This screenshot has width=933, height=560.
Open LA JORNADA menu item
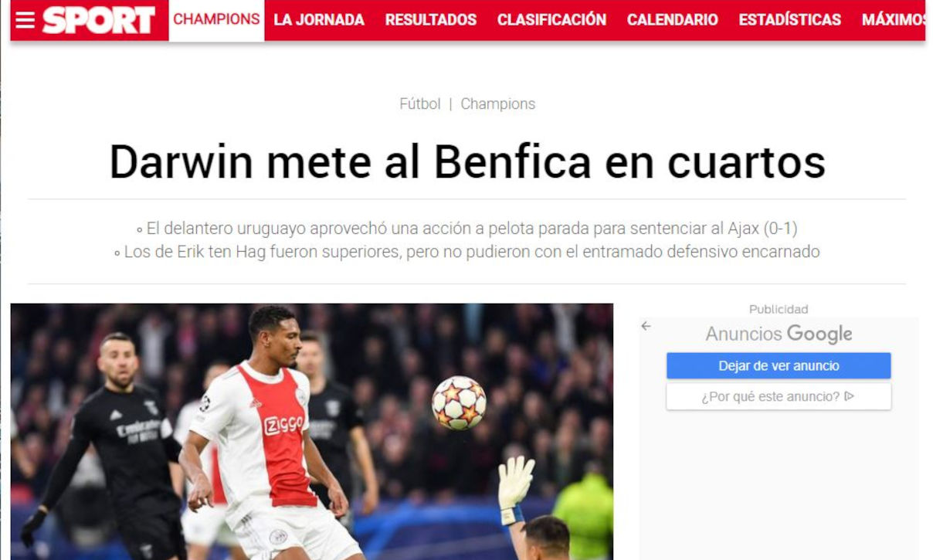click(319, 20)
